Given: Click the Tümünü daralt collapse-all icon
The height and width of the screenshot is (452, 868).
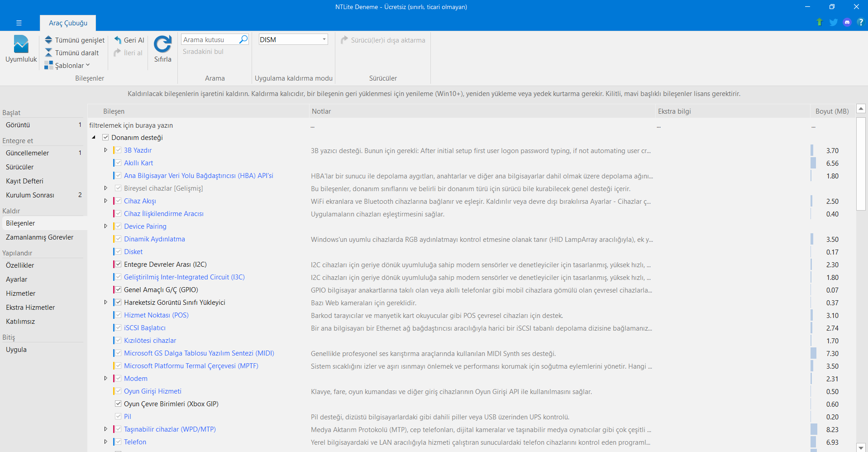Looking at the screenshot, I should [x=48, y=53].
